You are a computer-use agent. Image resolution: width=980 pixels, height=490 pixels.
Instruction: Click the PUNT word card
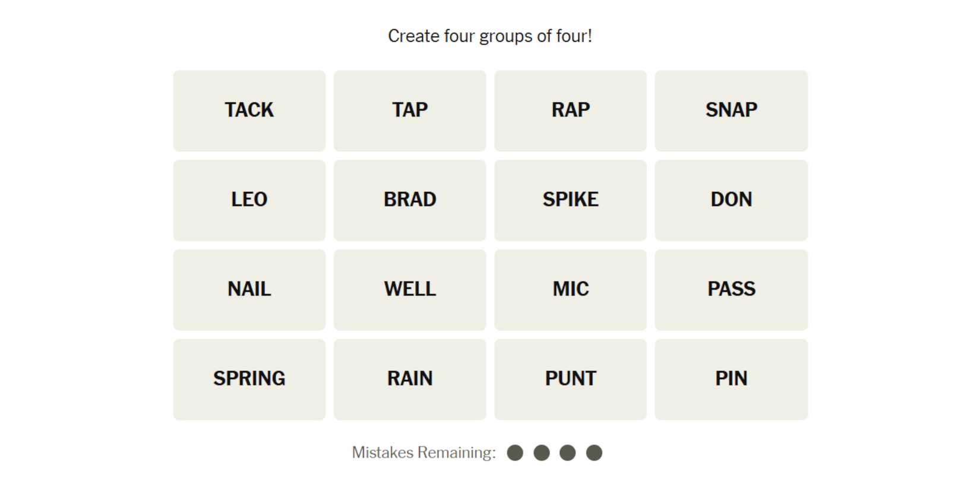570,379
